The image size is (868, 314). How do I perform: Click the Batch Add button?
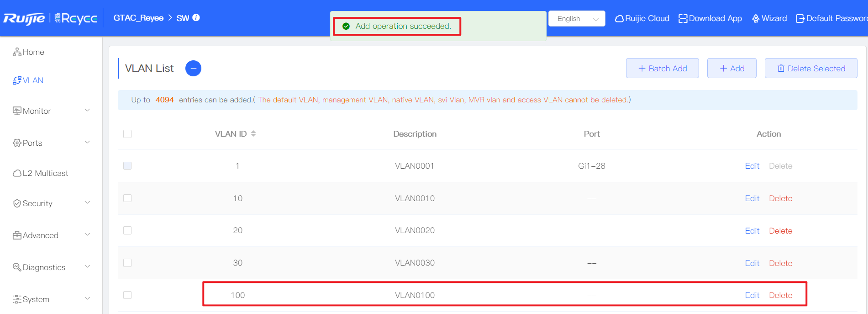662,69
